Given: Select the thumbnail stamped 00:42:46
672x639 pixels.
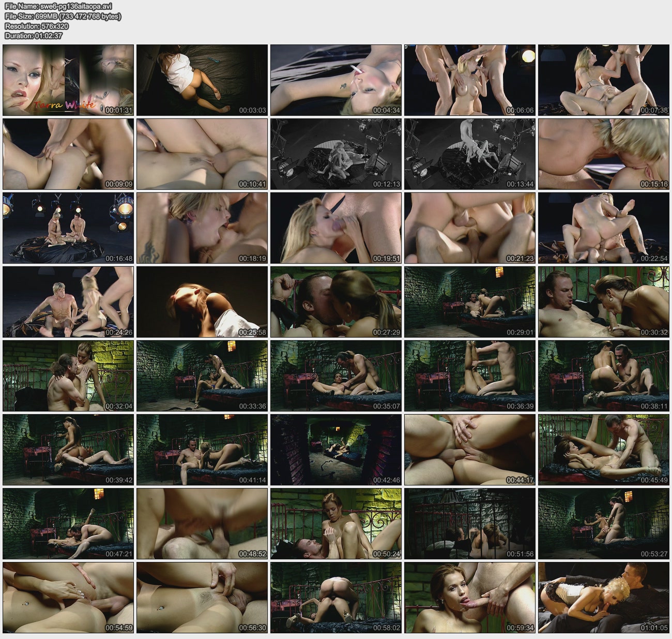Looking at the screenshot, I should pyautogui.click(x=335, y=450).
